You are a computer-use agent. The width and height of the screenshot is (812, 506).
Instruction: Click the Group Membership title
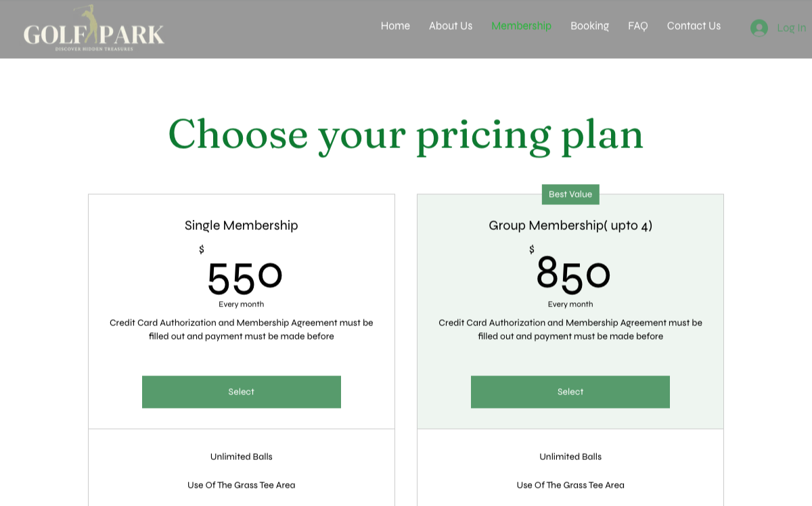(x=570, y=225)
